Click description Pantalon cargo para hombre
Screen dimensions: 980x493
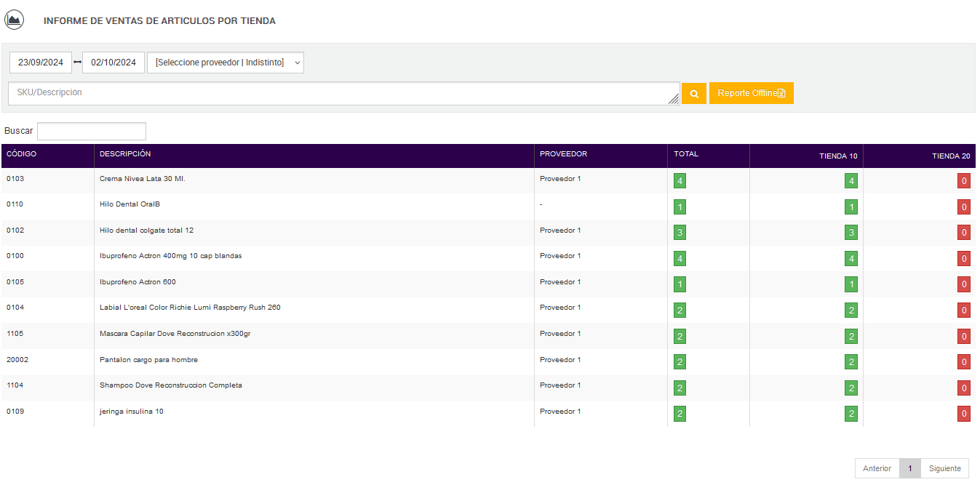(x=148, y=360)
